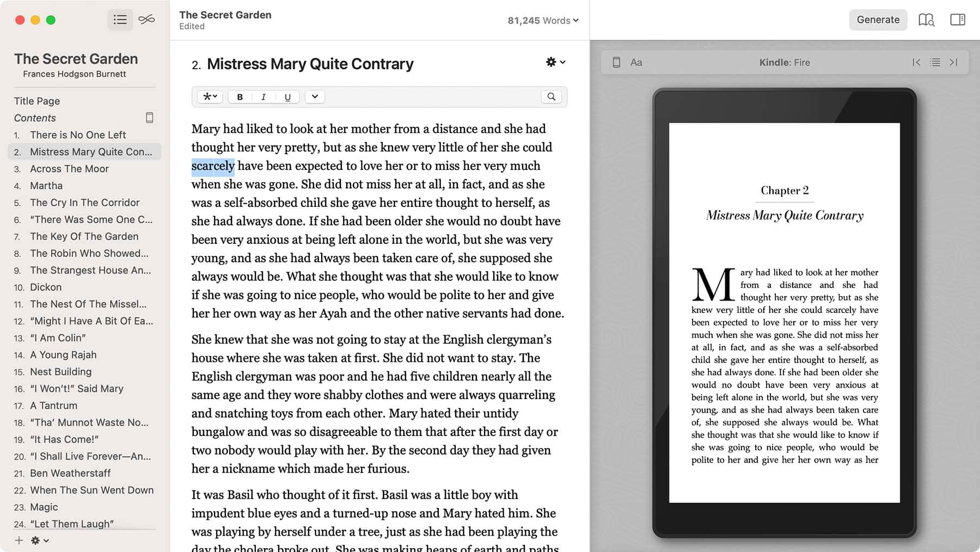Click the device selector phone icon in preview
This screenshot has height=552, width=980.
(617, 62)
